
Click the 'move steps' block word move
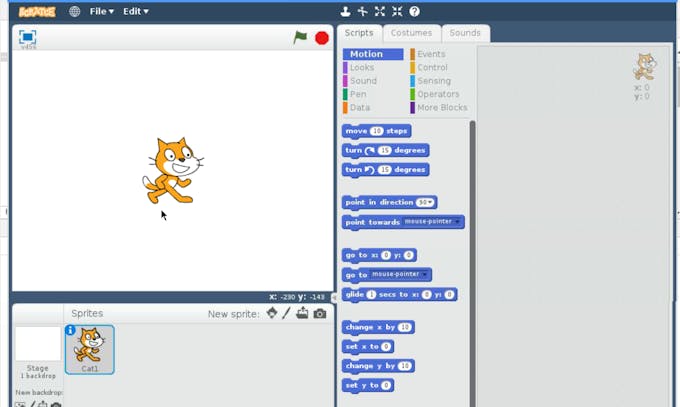pyautogui.click(x=356, y=131)
